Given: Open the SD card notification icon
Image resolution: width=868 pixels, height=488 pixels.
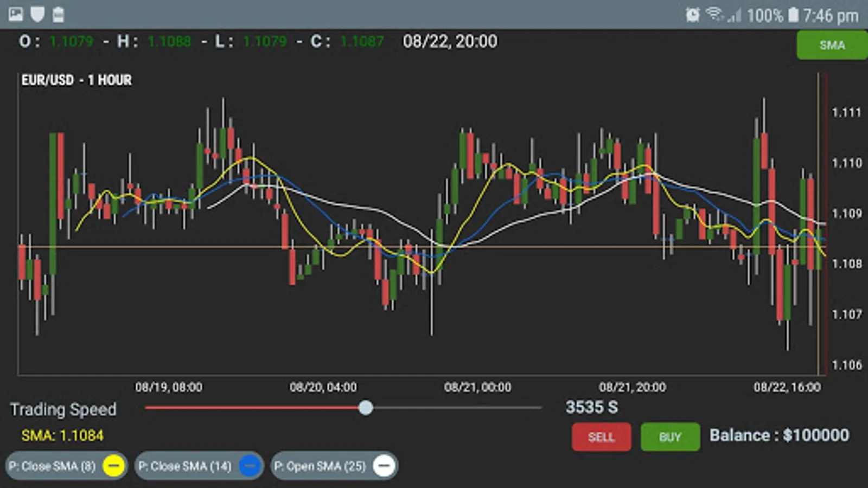Looking at the screenshot, I should [x=58, y=15].
